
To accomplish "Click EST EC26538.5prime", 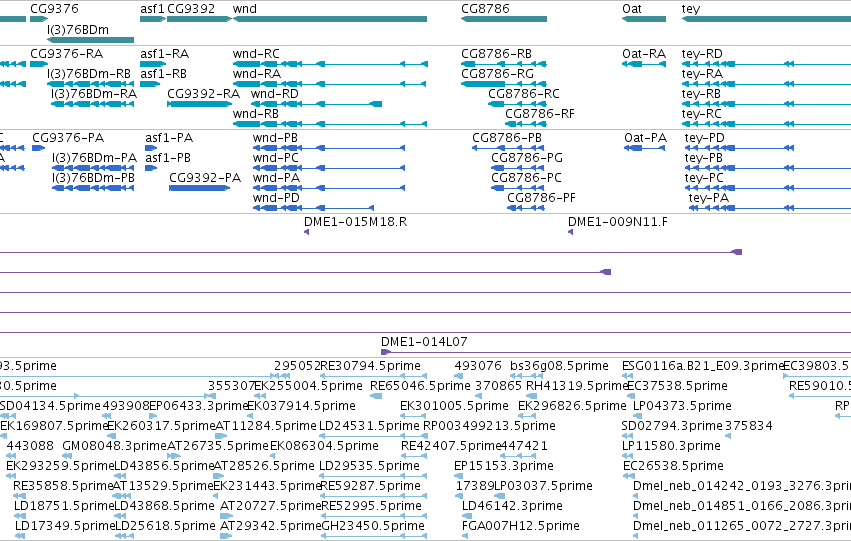I will coord(673,466).
